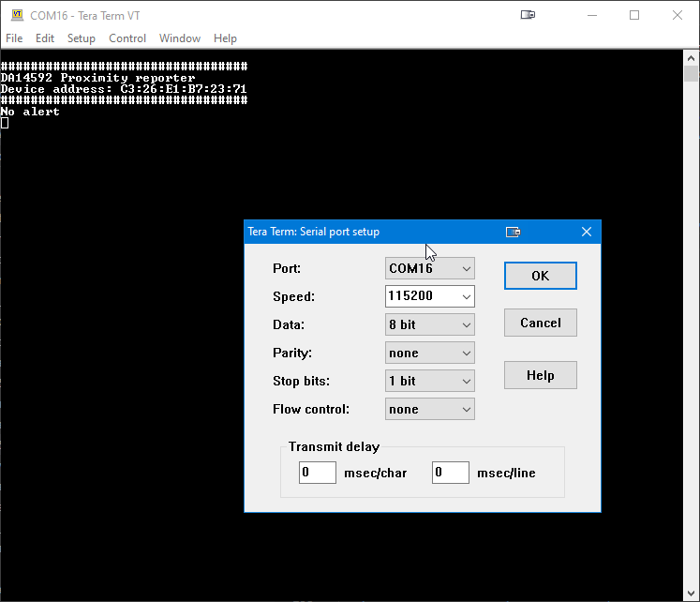Expand the Port dropdown showing COM16
This screenshot has width=700, height=602.
430,268
